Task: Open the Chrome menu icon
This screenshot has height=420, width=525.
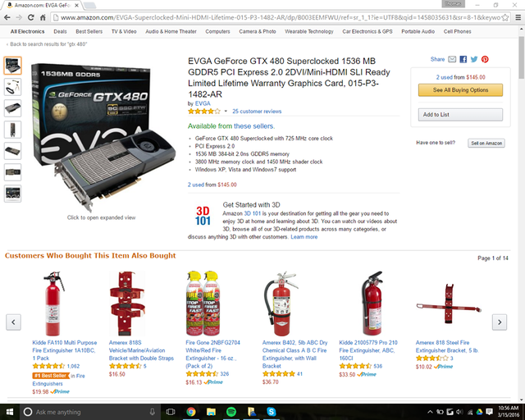Action: 518,17
